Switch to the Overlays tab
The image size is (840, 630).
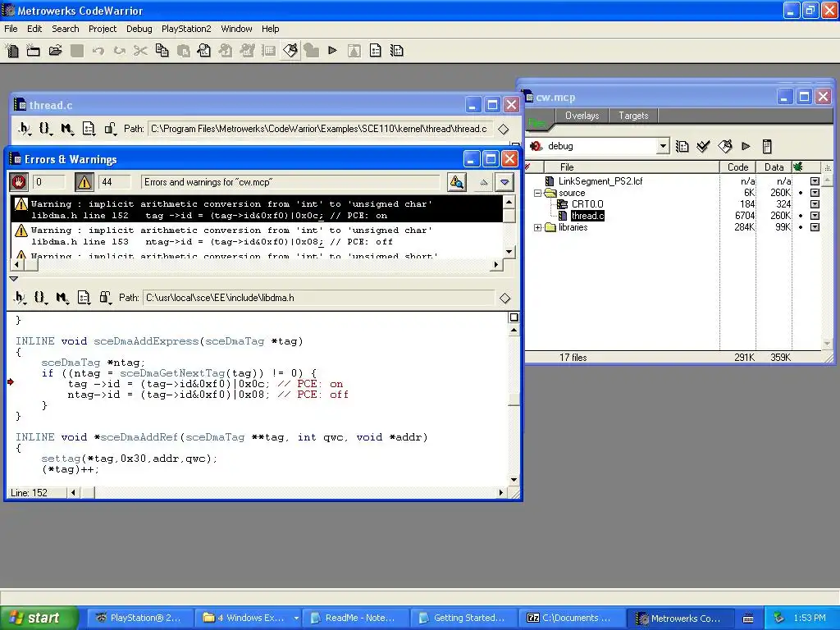(x=582, y=116)
